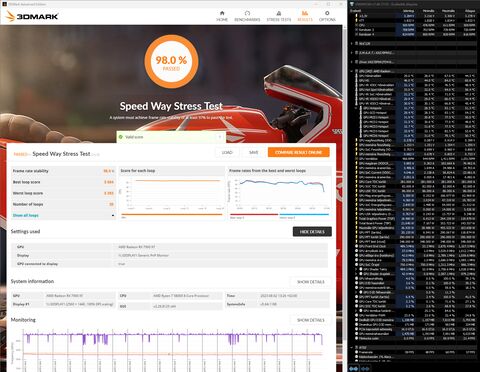Click the green check icon on Valid score
480x372 pixels.
pyautogui.click(x=121, y=137)
